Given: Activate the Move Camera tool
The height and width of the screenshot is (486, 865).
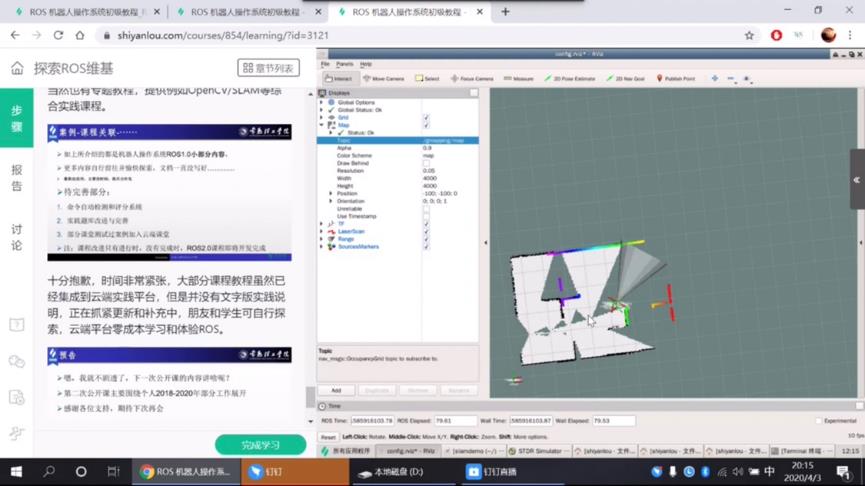Looking at the screenshot, I should pyautogui.click(x=384, y=78).
